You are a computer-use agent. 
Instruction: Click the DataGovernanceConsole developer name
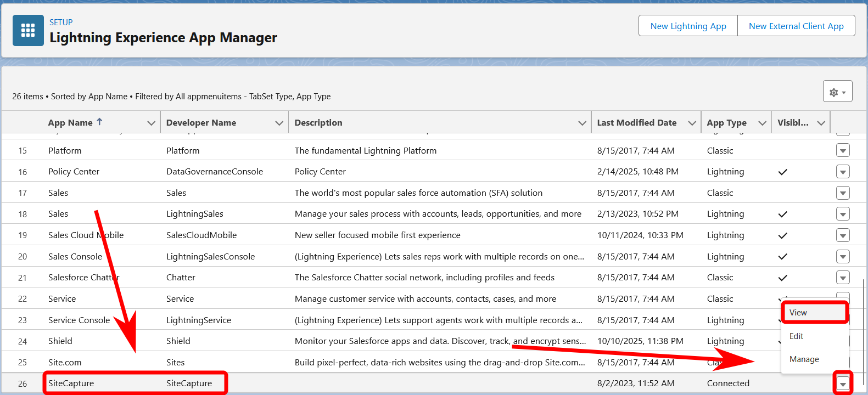(x=215, y=172)
